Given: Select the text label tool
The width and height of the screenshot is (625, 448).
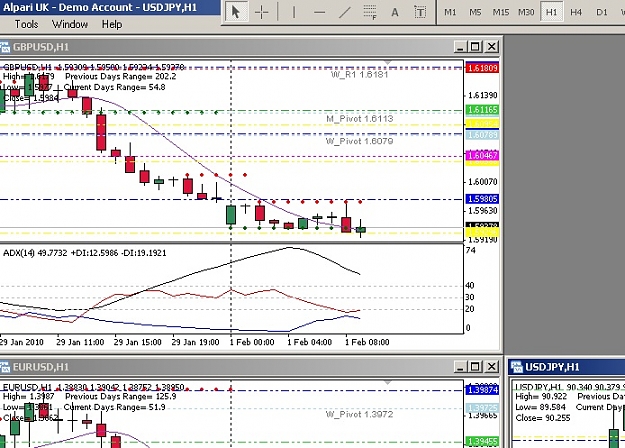Looking at the screenshot, I should click(x=420, y=12).
